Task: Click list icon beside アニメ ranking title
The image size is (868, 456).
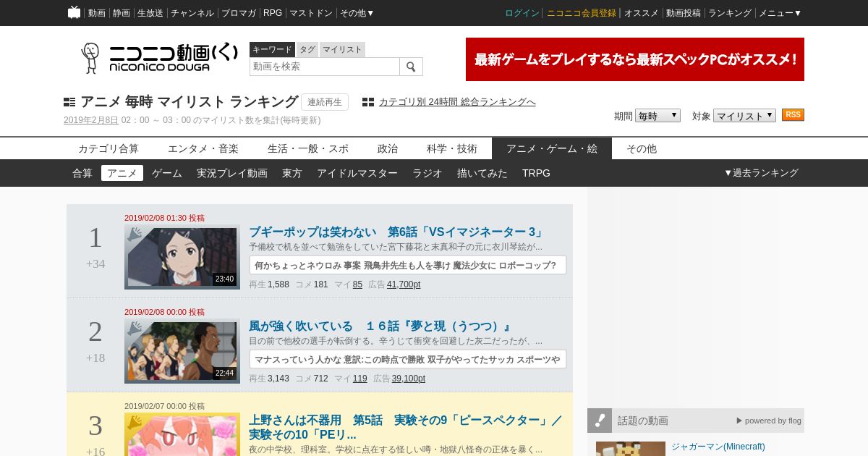Action: click(x=69, y=102)
